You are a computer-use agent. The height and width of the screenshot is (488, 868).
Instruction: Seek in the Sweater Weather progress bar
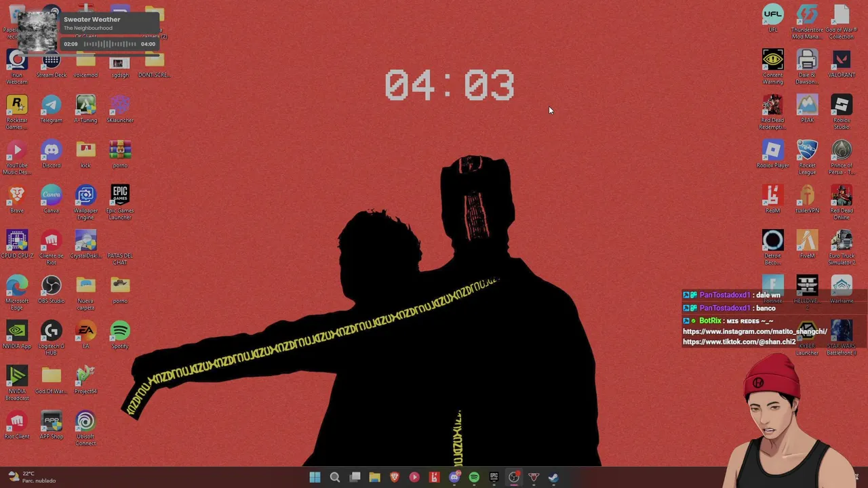click(109, 44)
